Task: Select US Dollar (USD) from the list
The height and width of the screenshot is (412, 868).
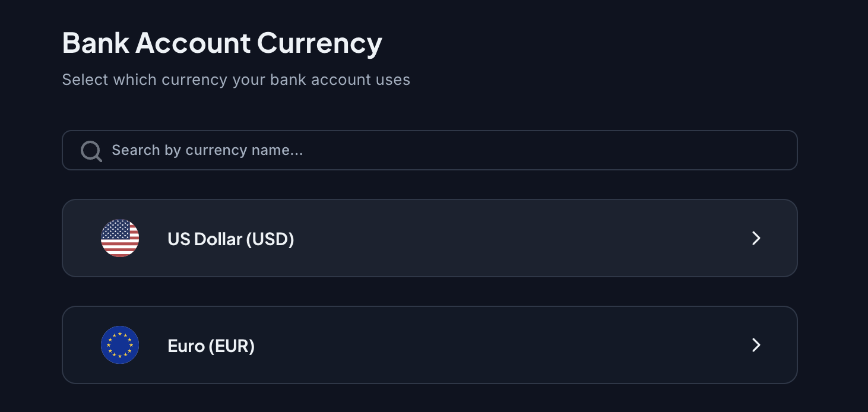Action: (x=429, y=238)
